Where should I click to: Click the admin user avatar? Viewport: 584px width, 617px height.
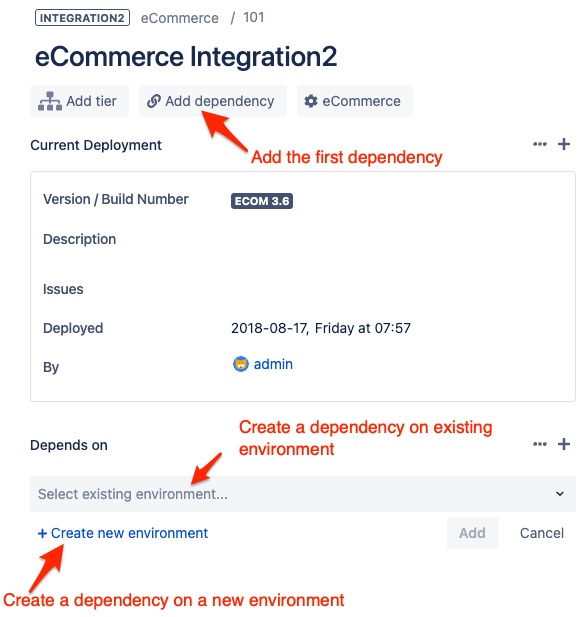[241, 364]
